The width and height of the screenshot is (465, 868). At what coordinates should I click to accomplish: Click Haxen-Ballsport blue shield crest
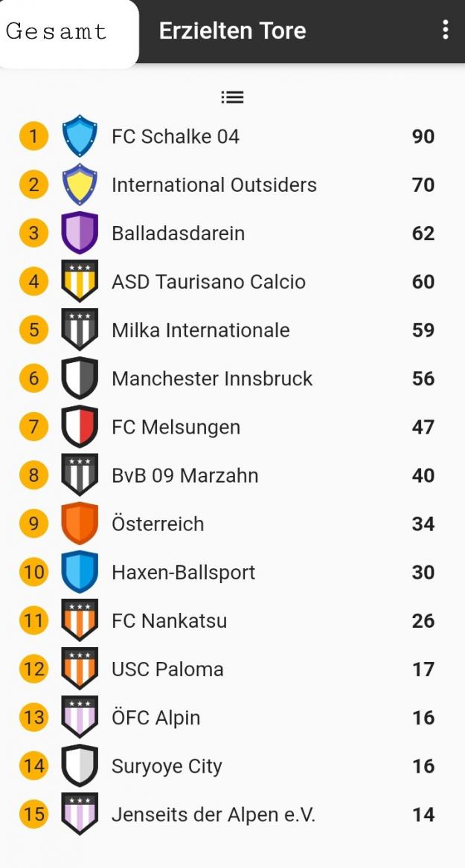coord(80,572)
